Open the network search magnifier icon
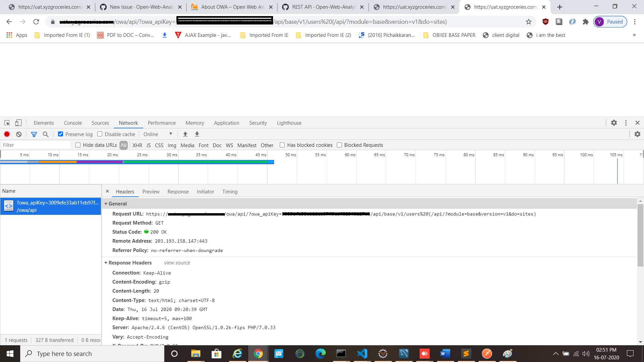The height and width of the screenshot is (362, 644). tap(46, 134)
